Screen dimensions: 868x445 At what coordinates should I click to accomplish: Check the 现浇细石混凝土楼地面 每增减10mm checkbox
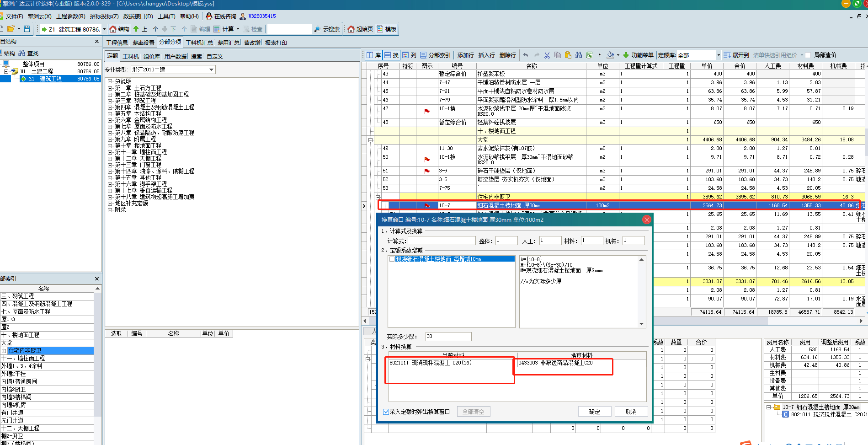click(392, 259)
